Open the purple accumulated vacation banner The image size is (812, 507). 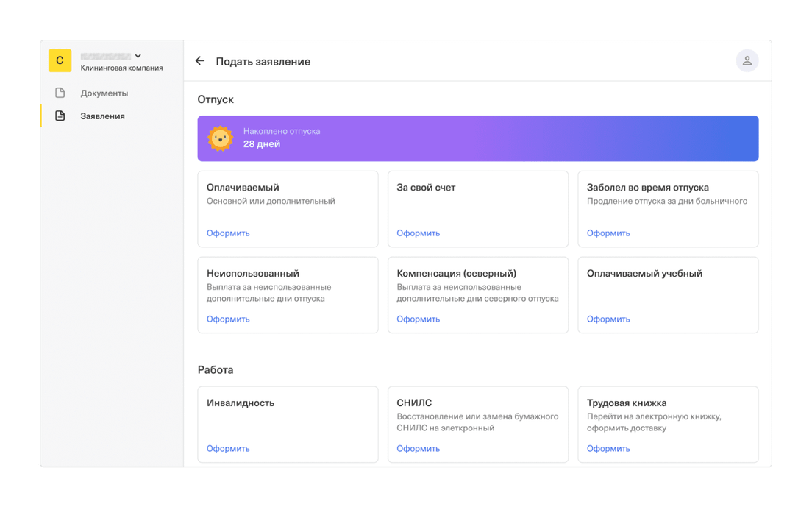point(477,138)
